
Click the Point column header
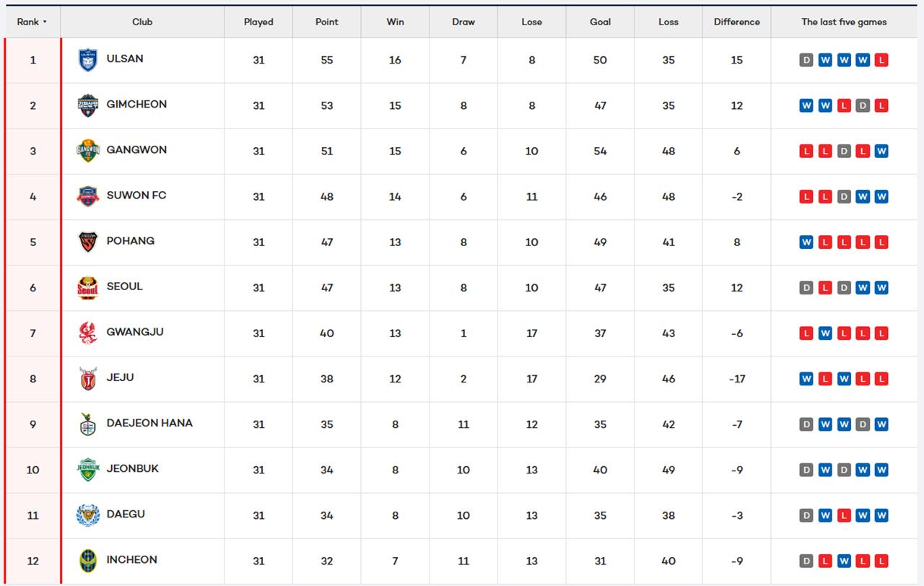pos(327,22)
